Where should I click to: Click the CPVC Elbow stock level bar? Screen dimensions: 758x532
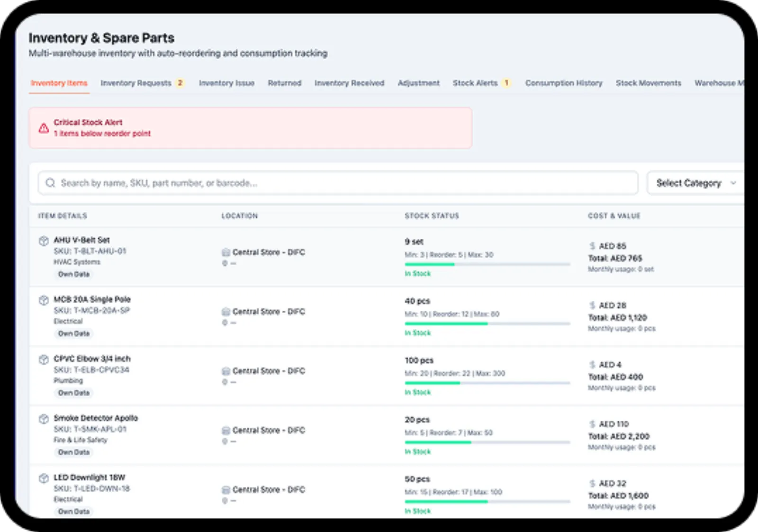pos(487,383)
